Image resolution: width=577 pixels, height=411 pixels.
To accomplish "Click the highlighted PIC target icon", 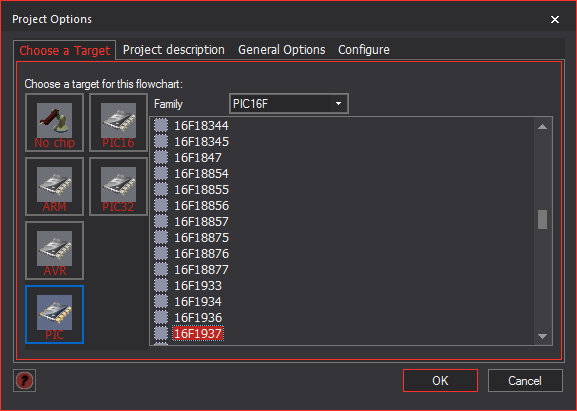I will 54,315.
